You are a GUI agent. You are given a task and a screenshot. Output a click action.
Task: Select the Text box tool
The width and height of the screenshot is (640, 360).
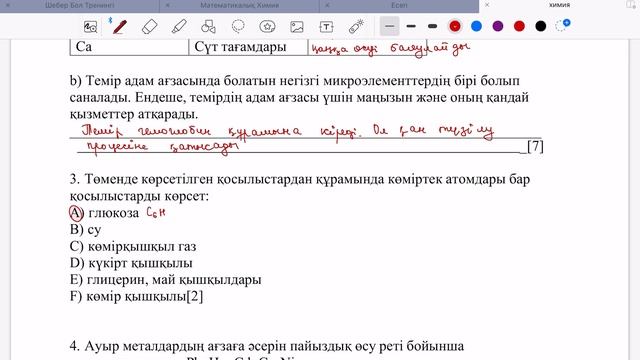326,27
